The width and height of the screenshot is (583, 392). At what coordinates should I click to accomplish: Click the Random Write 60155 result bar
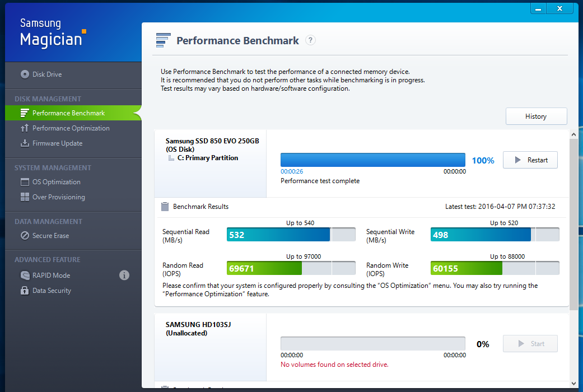[x=495, y=268]
